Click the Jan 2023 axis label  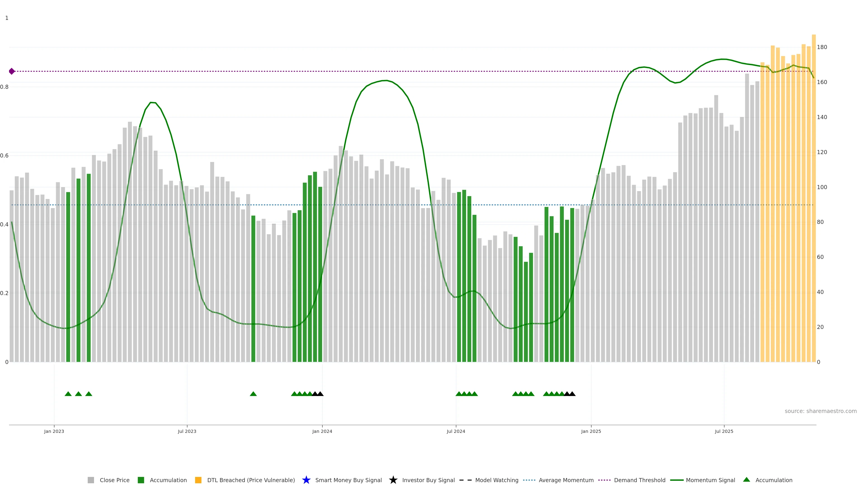pos(54,431)
